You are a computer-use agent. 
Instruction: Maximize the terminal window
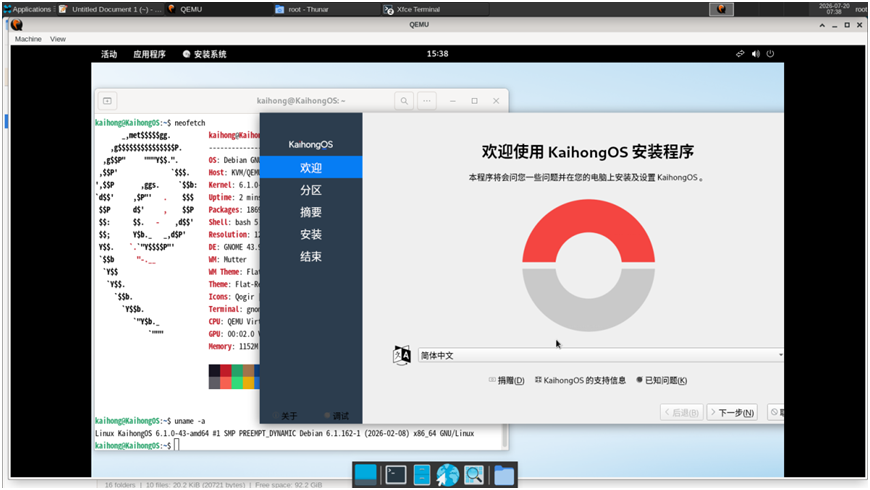[x=474, y=101]
